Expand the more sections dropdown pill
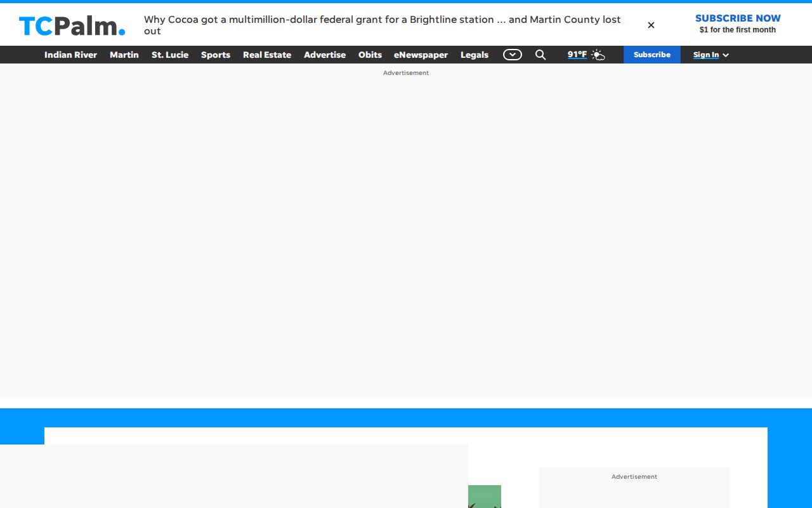The width and height of the screenshot is (812, 508). click(x=513, y=55)
